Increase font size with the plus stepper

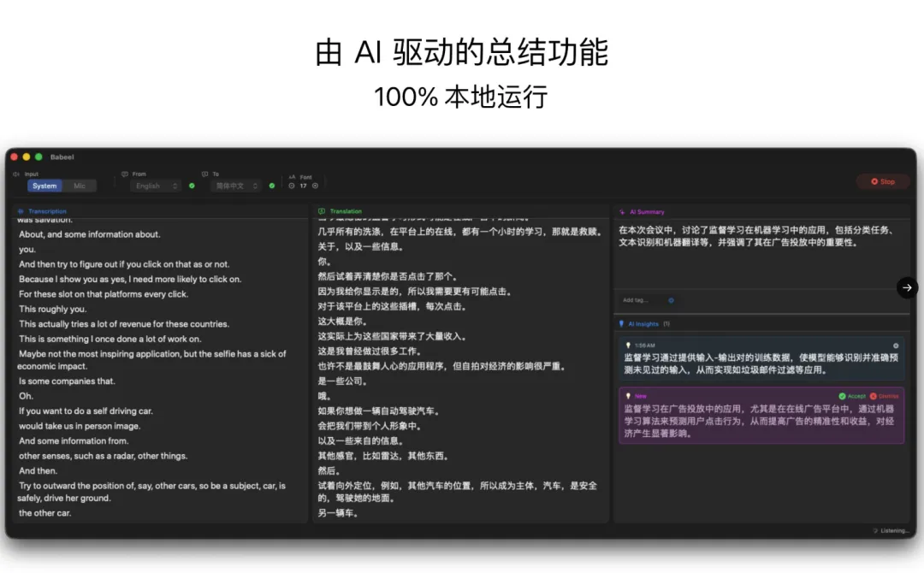(x=315, y=186)
